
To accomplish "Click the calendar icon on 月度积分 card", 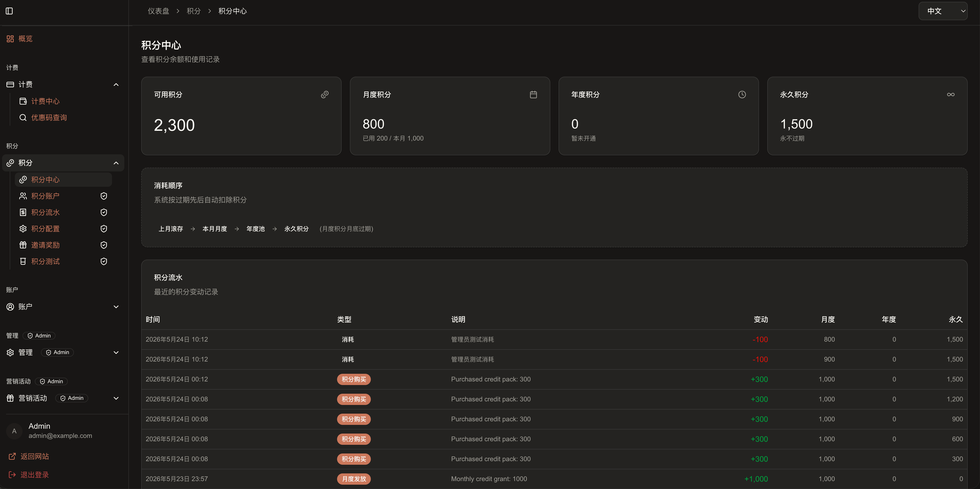I will (533, 95).
